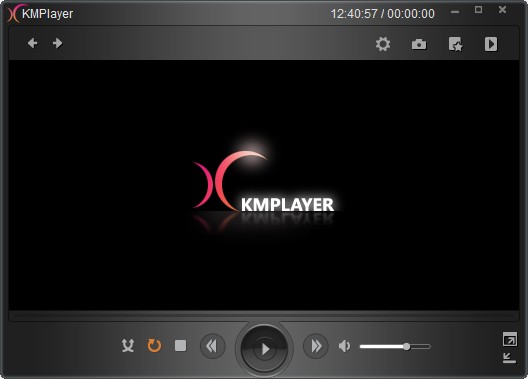Viewport: 528px width, 379px height.
Task: Toggle the orange repeat icon
Action: coord(154,346)
